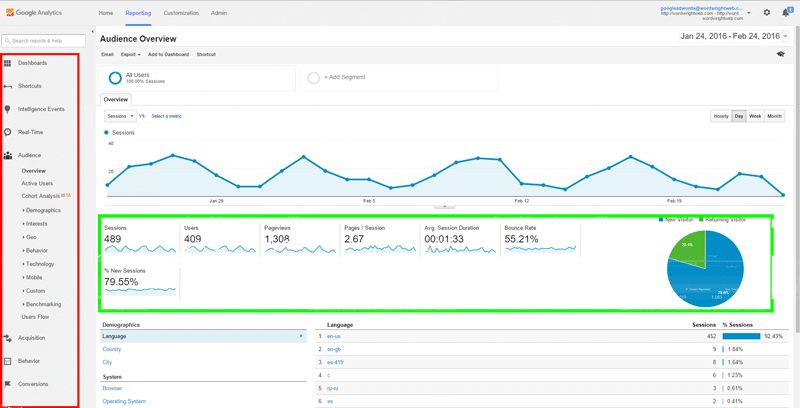Click in Search reports & help field
This screenshot has width=800, height=408.
point(44,41)
